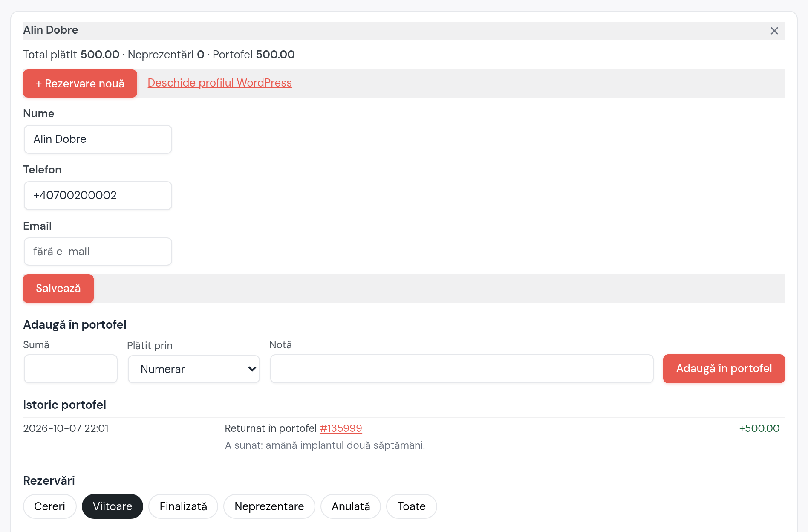
Task: Click the Istoric portofel heading
Action: coord(64,405)
